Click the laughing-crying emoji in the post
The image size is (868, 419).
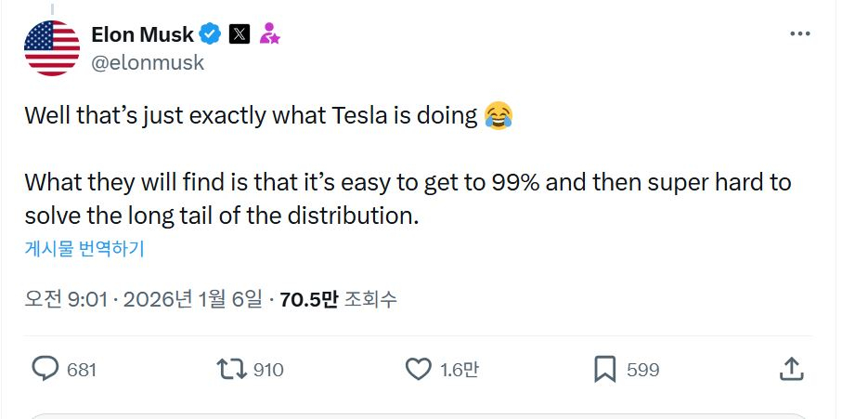tap(499, 116)
